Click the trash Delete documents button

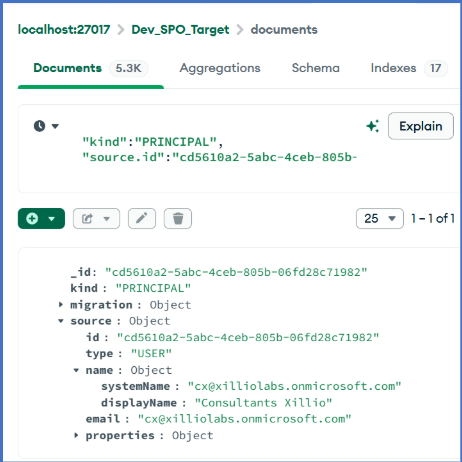click(178, 219)
